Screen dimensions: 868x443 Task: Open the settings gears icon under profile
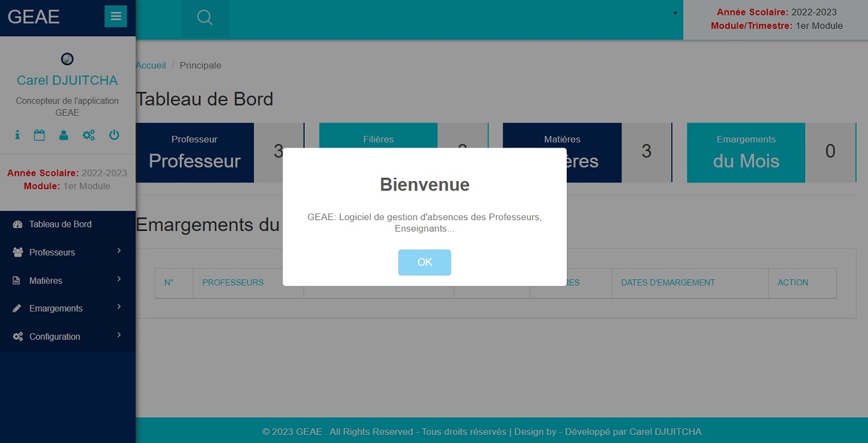(89, 135)
